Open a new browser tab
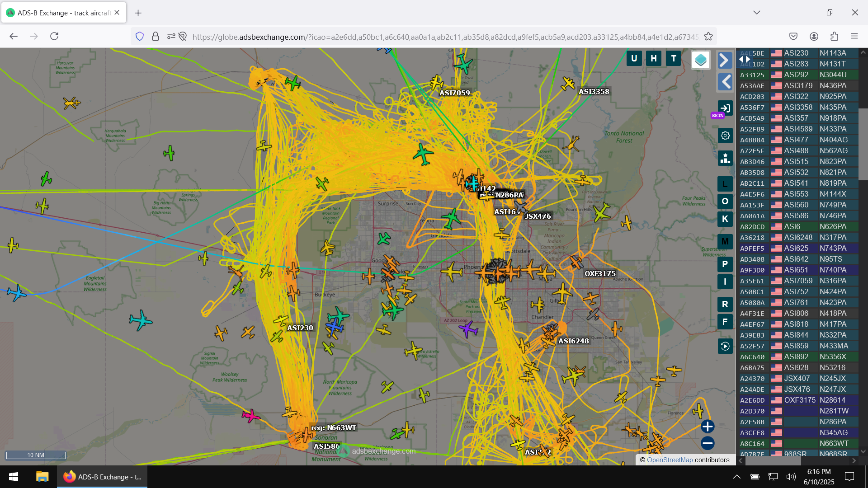The height and width of the screenshot is (488, 868). pyautogui.click(x=138, y=13)
